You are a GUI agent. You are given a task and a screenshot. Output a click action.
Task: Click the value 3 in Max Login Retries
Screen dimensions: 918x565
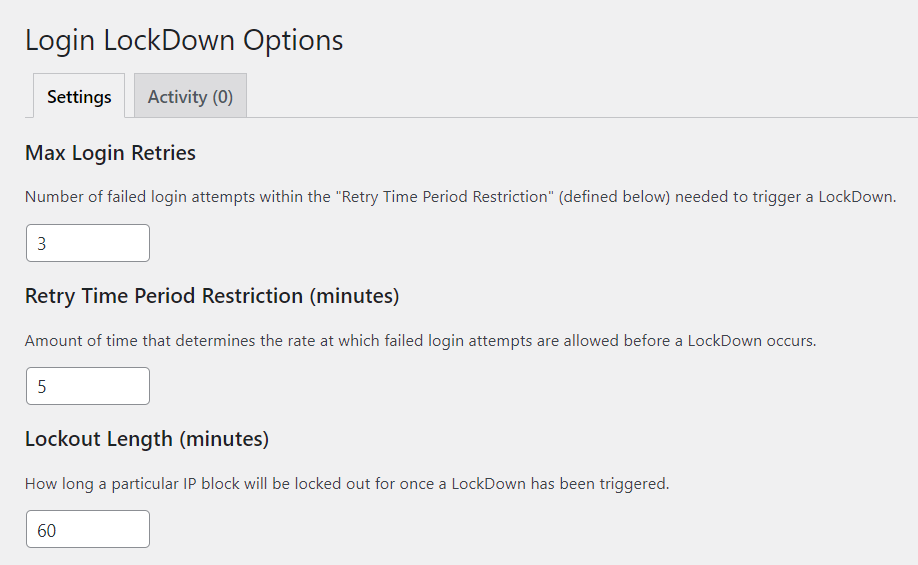pos(42,243)
